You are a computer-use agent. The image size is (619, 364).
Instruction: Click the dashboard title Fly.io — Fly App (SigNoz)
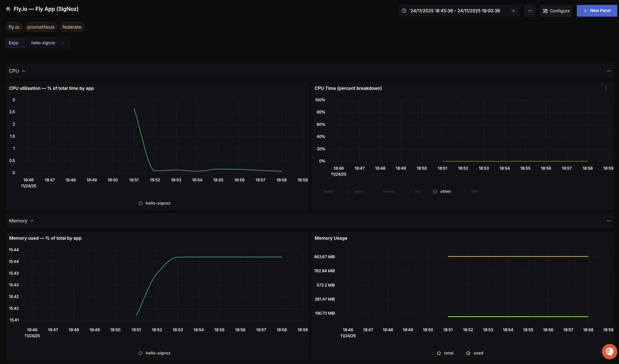(x=46, y=9)
